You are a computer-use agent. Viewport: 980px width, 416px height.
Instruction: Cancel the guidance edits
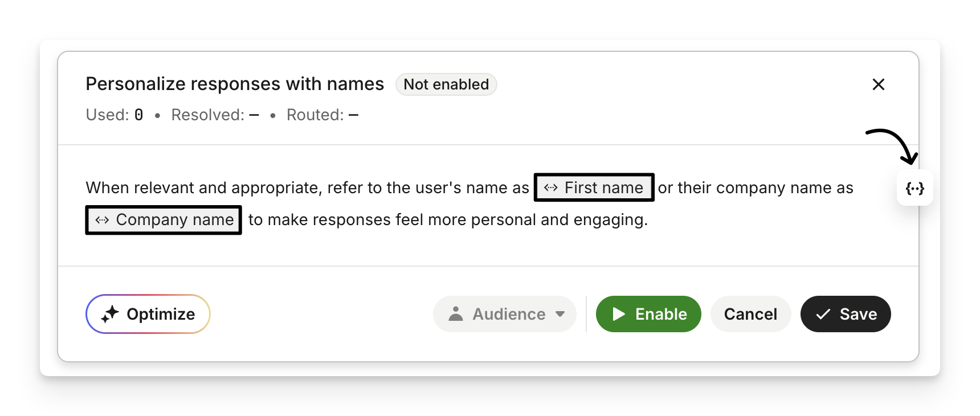pyautogui.click(x=750, y=314)
